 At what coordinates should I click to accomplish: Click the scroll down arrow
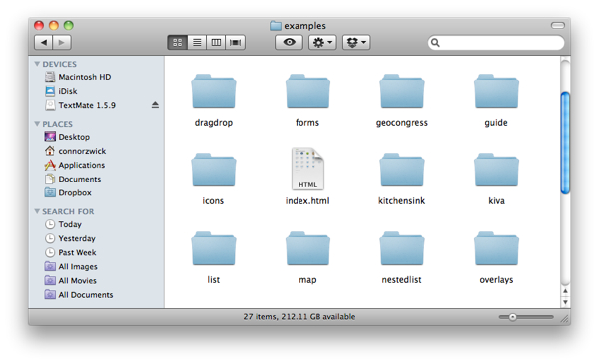(565, 302)
